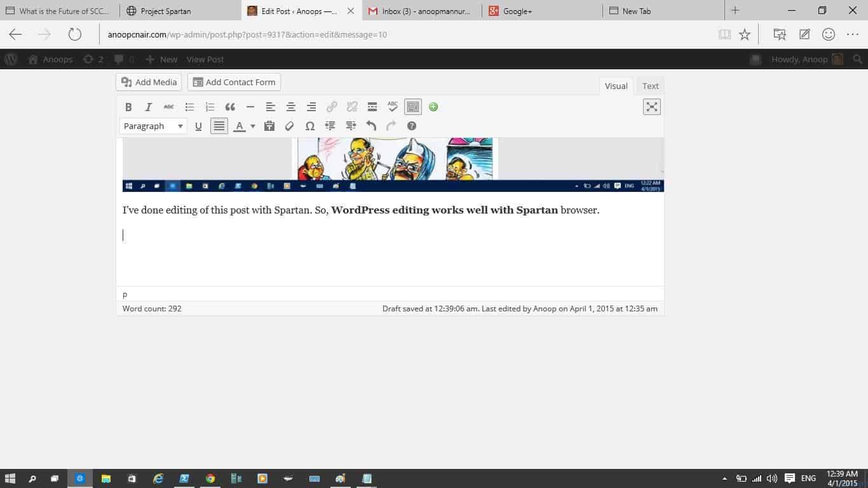Click the admin bar search icon

857,59
